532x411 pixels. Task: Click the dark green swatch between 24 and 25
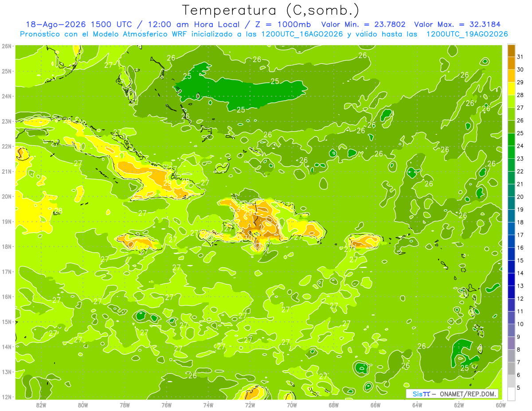pos(511,139)
